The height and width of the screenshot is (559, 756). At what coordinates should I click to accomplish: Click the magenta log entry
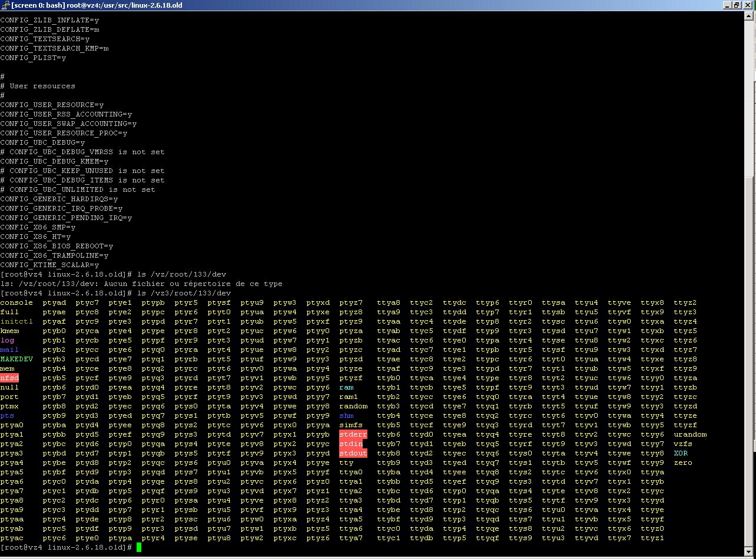pos(7,341)
